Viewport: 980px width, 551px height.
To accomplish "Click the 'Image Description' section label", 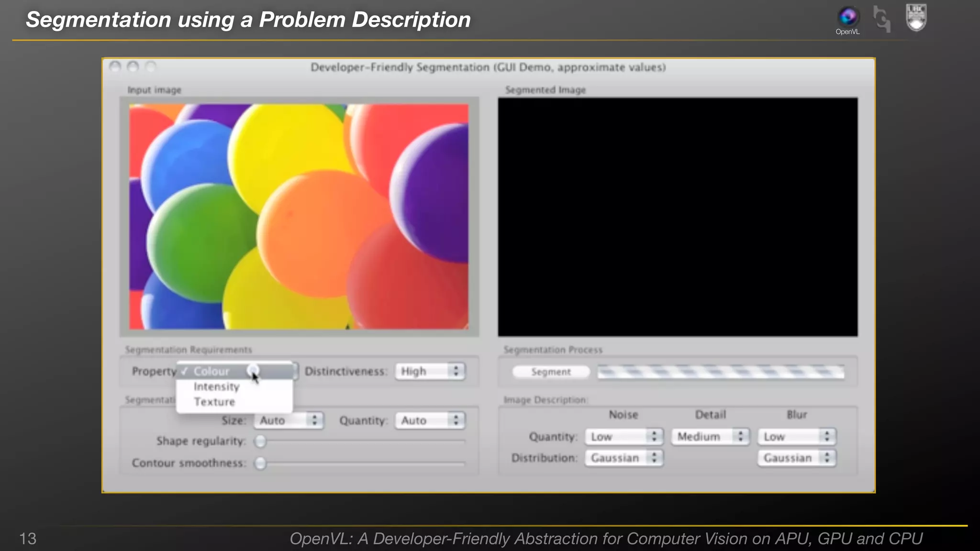I will (546, 400).
